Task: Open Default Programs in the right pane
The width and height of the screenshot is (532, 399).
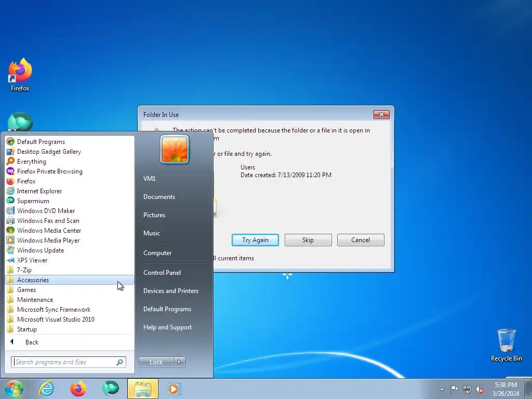Action: 175,309
